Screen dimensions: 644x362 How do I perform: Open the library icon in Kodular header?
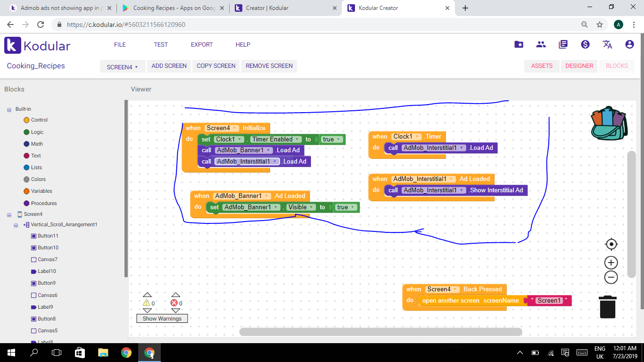(x=563, y=44)
